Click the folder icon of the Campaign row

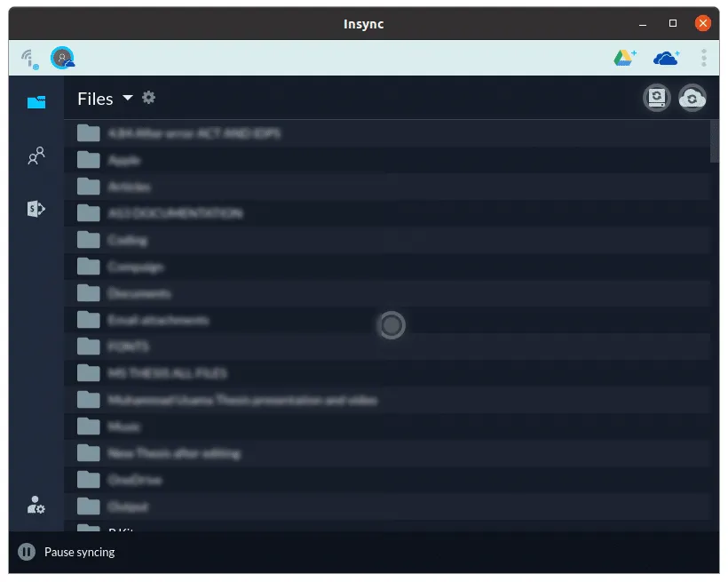pyautogui.click(x=89, y=267)
